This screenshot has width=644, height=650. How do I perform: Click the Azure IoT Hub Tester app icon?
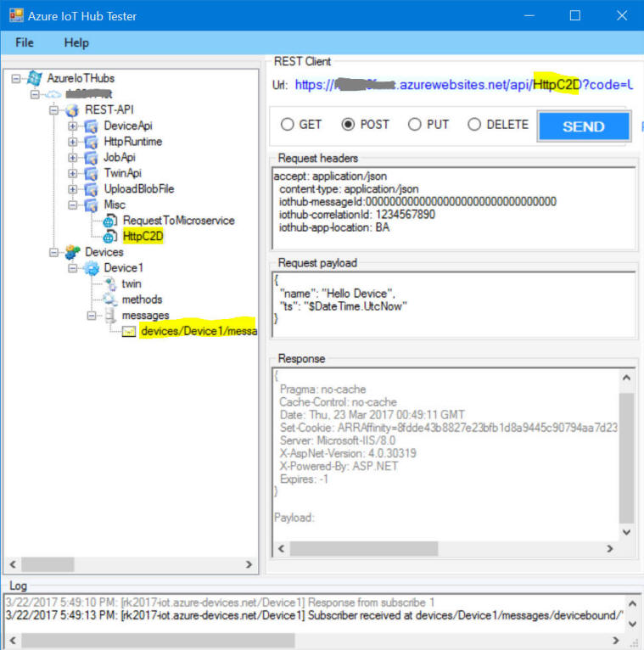(17, 16)
